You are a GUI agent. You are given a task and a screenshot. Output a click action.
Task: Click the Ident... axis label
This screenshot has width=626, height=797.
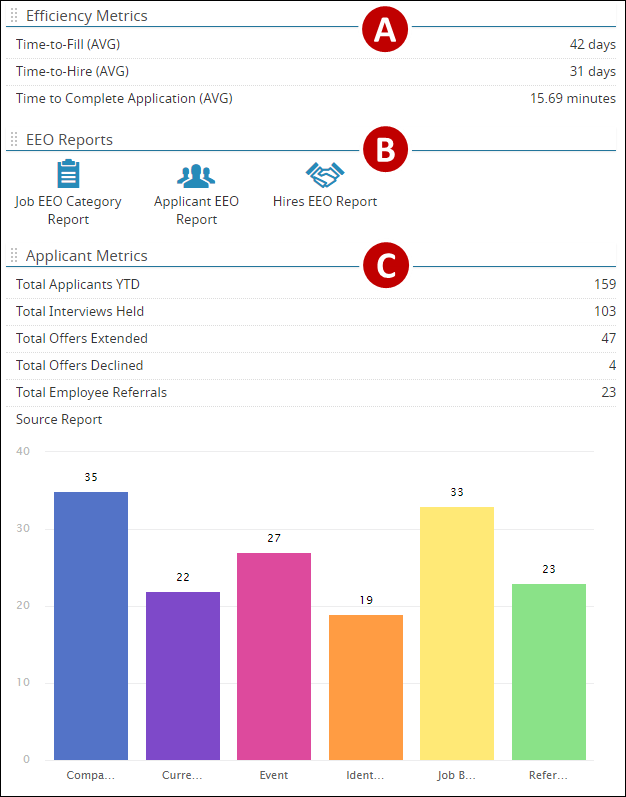click(x=365, y=776)
